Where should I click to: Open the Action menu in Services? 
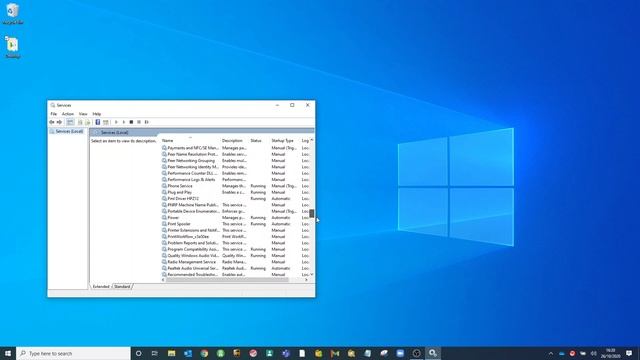(x=68, y=114)
